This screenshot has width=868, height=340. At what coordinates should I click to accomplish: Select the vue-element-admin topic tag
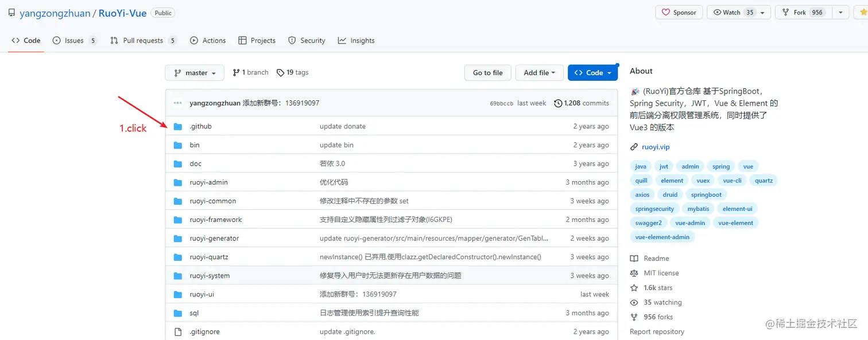point(662,237)
